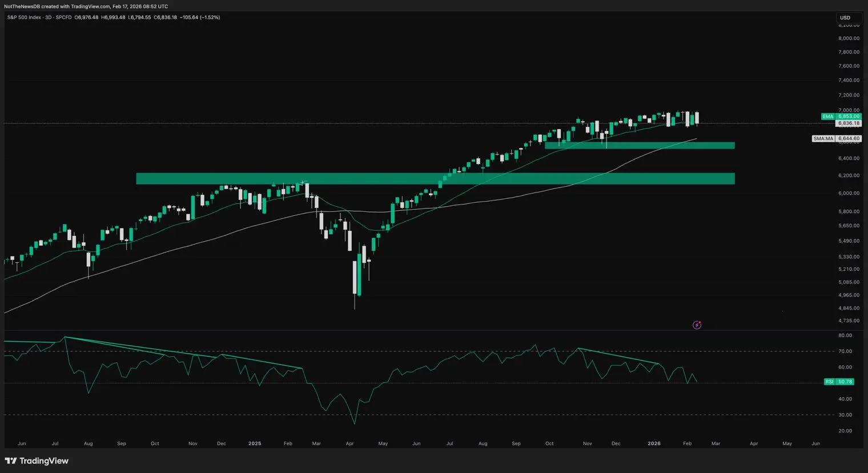Click the 7,200.00 price axis label
This screenshot has width=868, height=473.
click(x=849, y=95)
